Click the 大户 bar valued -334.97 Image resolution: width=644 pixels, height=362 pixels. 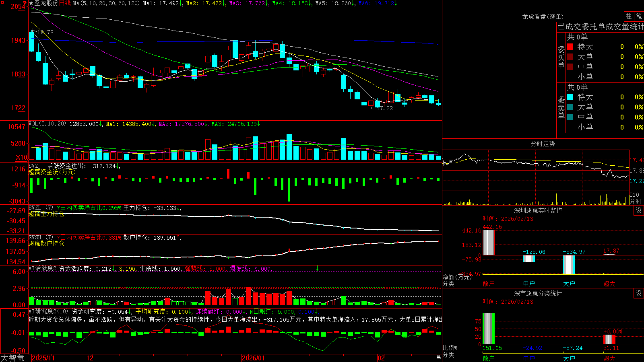tap(569, 265)
